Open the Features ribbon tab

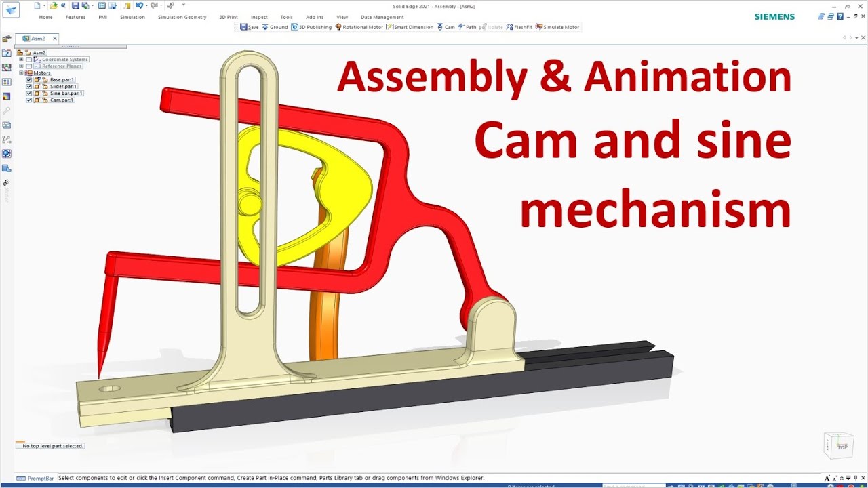75,17
